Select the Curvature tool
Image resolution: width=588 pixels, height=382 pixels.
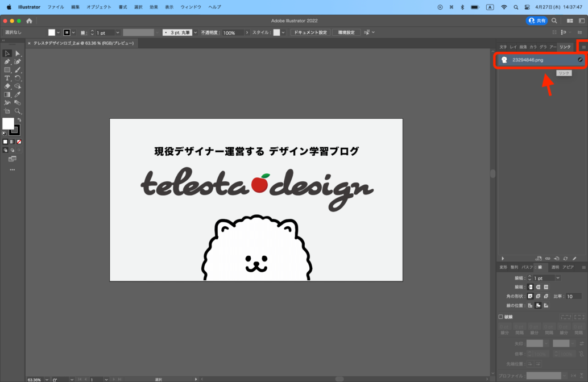point(17,62)
